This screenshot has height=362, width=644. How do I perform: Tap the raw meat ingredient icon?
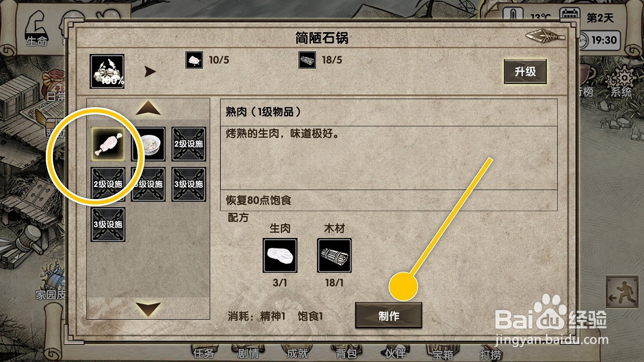pyautogui.click(x=280, y=255)
